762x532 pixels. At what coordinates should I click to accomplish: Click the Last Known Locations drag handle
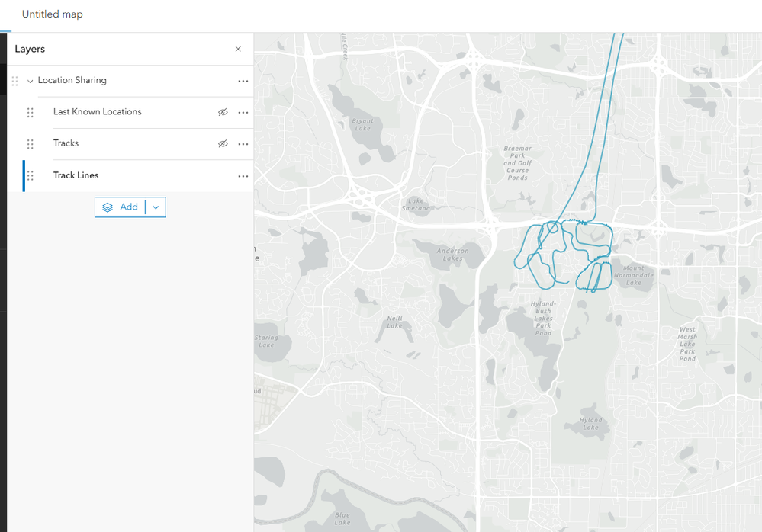pos(31,113)
